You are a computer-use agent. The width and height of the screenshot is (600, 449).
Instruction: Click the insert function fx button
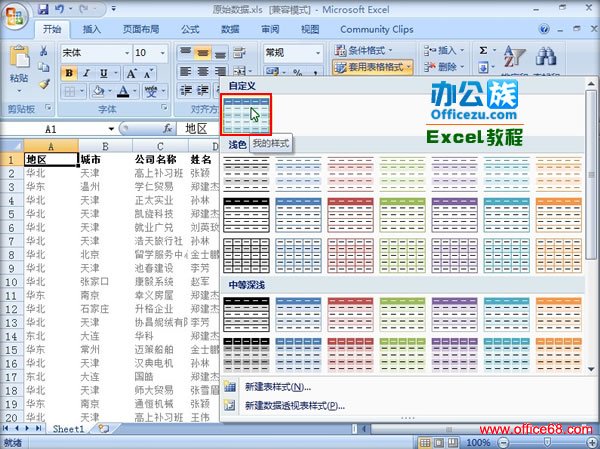(168, 129)
